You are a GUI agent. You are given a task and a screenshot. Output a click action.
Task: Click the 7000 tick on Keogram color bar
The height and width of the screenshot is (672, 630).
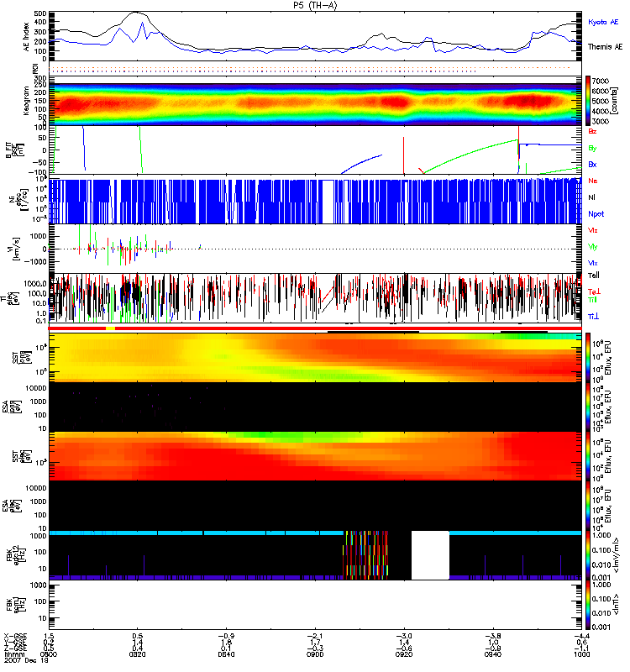click(x=601, y=81)
